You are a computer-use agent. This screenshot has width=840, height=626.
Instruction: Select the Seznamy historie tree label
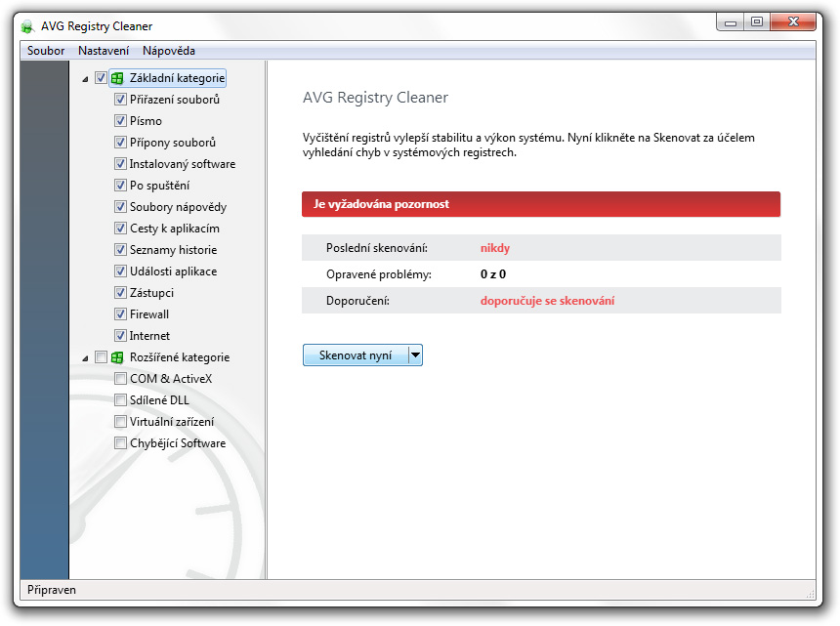pyautogui.click(x=173, y=250)
